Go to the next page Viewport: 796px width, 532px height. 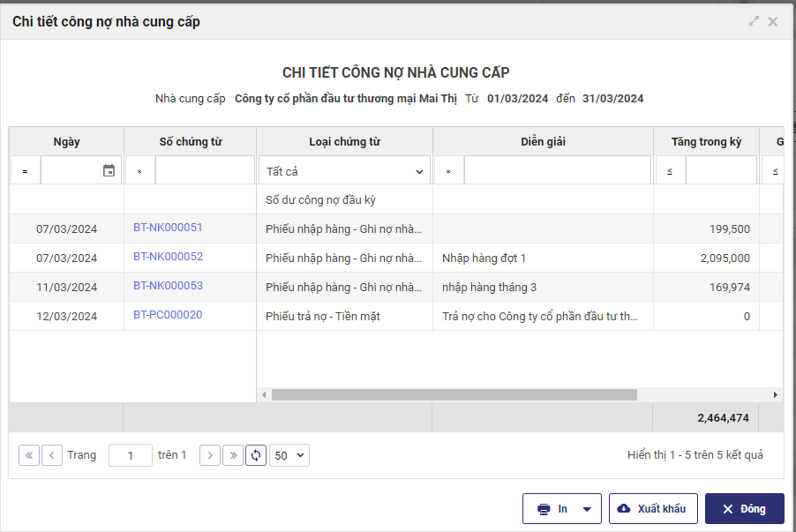(210, 455)
